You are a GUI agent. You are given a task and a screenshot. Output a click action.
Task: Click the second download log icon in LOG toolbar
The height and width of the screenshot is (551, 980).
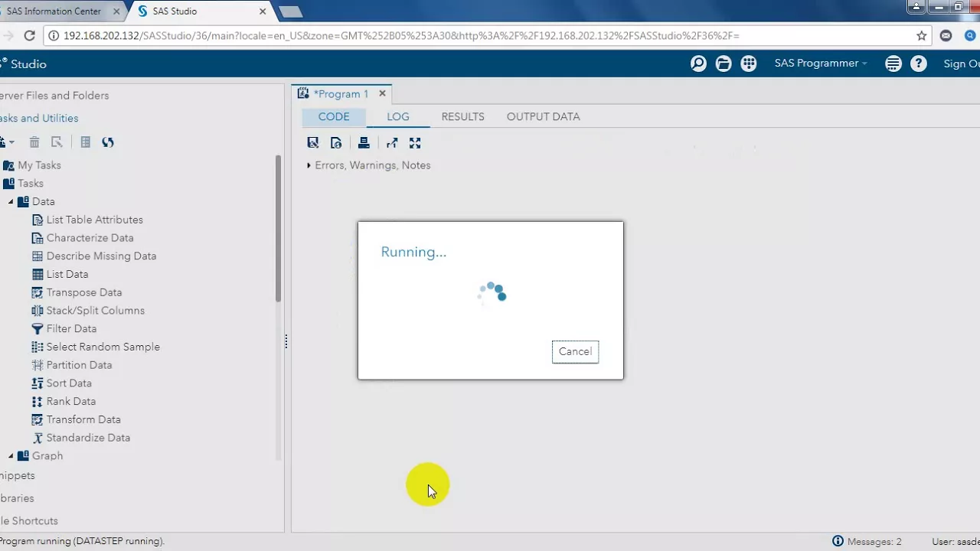336,143
